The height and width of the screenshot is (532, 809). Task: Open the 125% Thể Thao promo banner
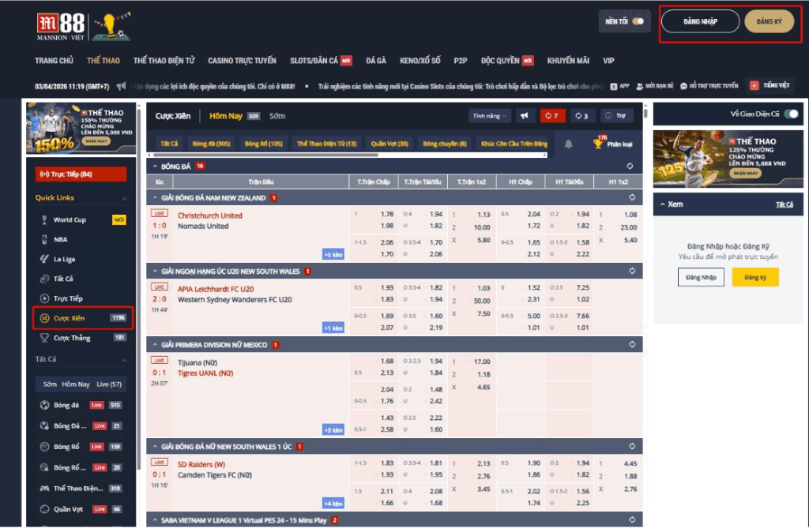(728, 159)
